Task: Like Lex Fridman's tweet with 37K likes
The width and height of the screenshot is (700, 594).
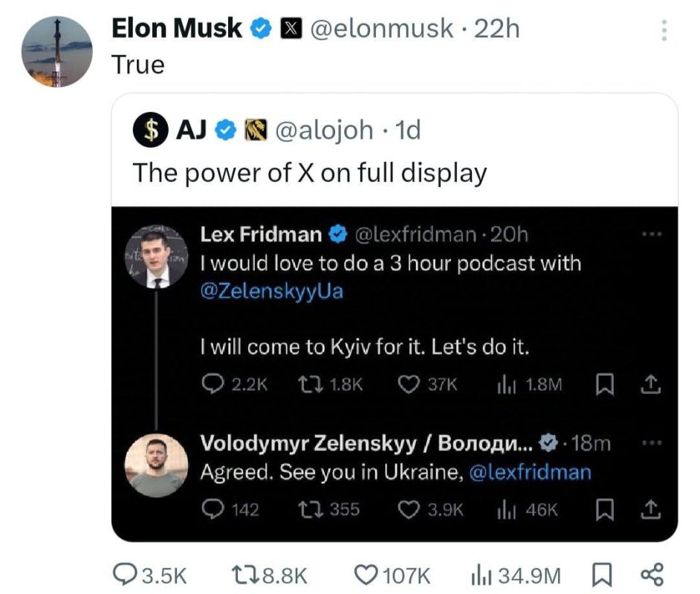Action: click(409, 384)
